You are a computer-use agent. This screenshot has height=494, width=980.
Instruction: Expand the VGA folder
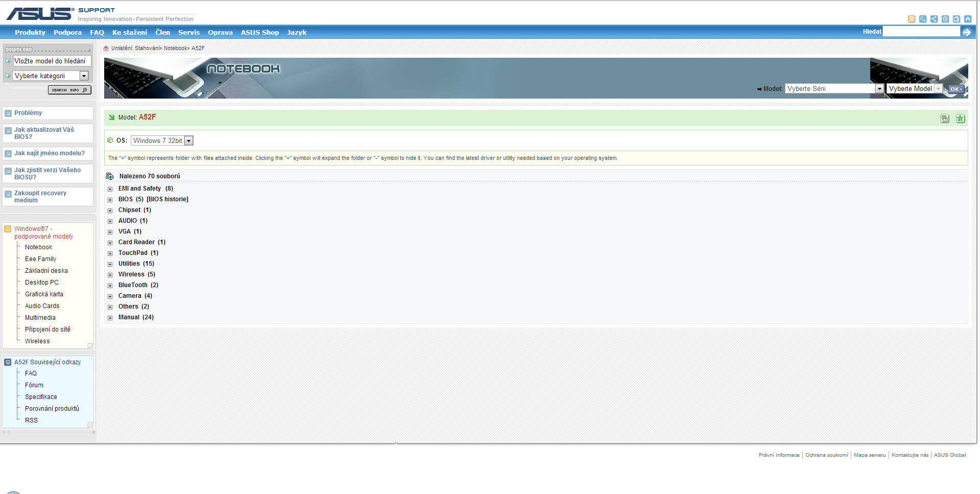coord(110,232)
